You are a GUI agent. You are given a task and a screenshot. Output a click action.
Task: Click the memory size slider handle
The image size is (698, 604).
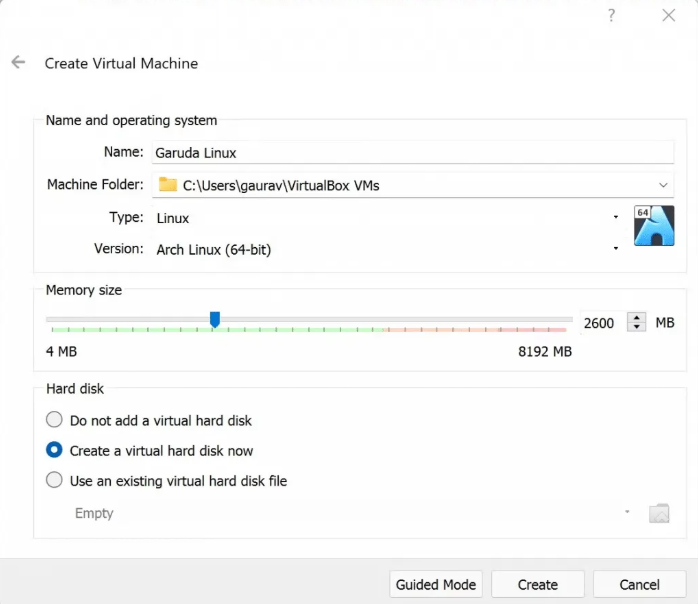tap(215, 319)
